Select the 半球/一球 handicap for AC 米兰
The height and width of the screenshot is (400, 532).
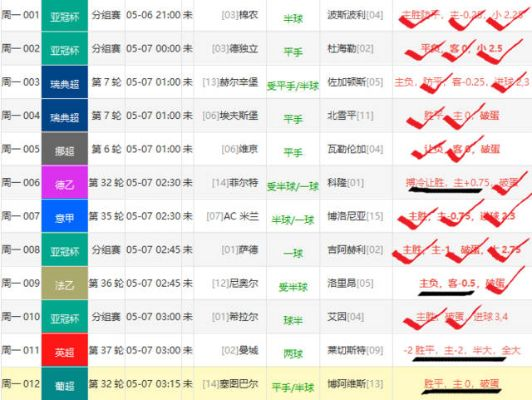tap(293, 220)
